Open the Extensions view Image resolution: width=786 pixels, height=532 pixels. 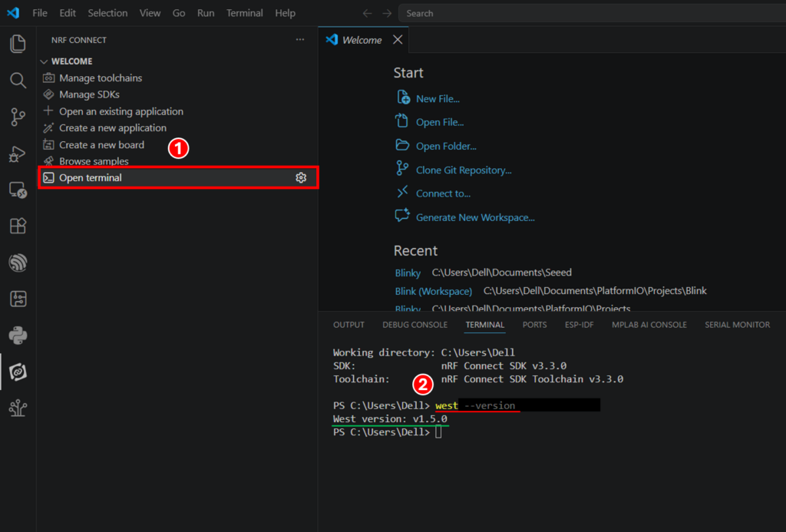[18, 226]
